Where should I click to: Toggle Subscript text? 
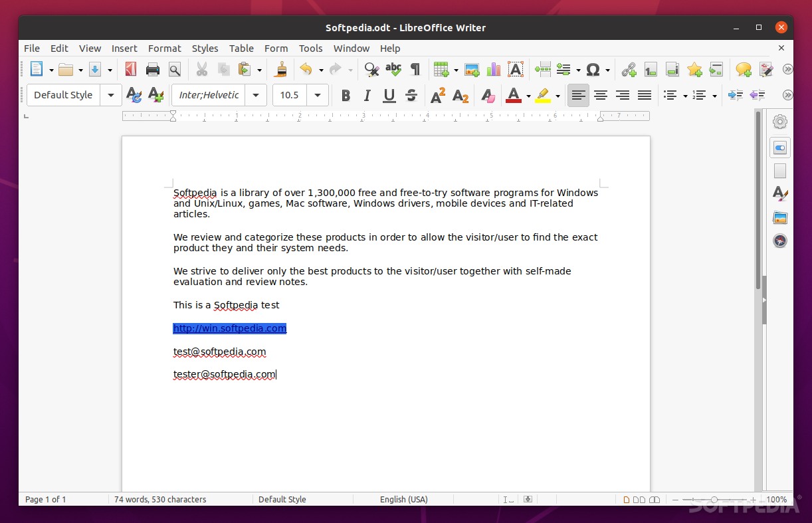(460, 95)
